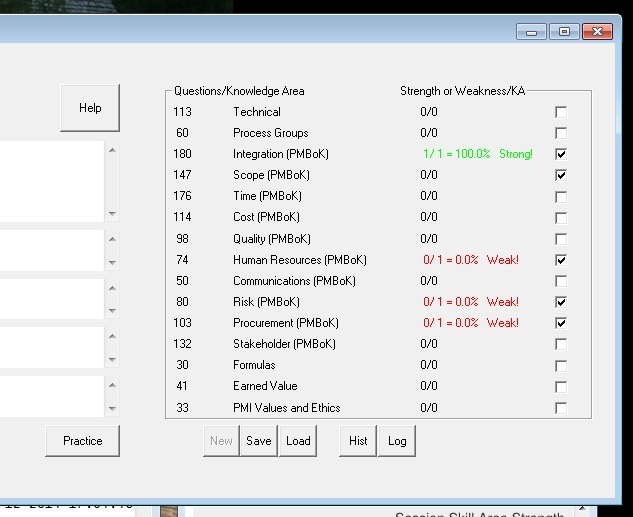Click down arrow of the fourth text box scrollbar
The height and width of the screenshot is (517, 633).
pos(112,360)
